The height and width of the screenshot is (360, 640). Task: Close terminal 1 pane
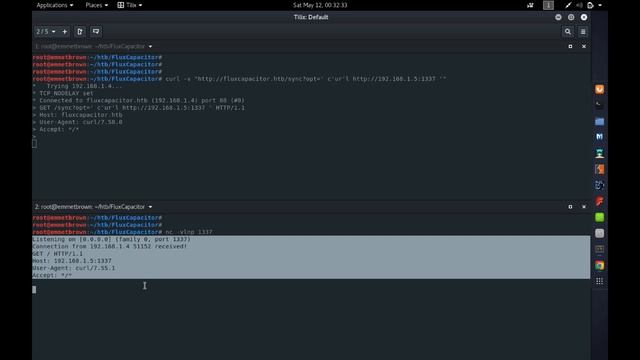tap(584, 47)
